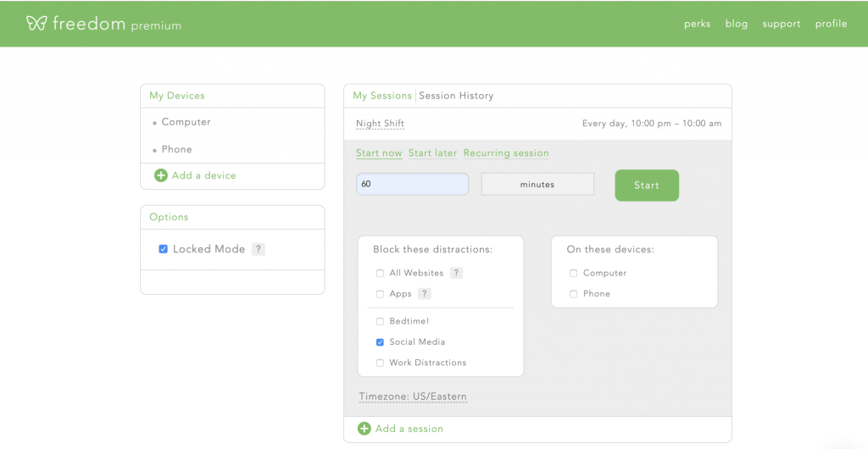The height and width of the screenshot is (449, 868).
Task: Click the Freedom butterfly logo icon
Action: tap(36, 23)
